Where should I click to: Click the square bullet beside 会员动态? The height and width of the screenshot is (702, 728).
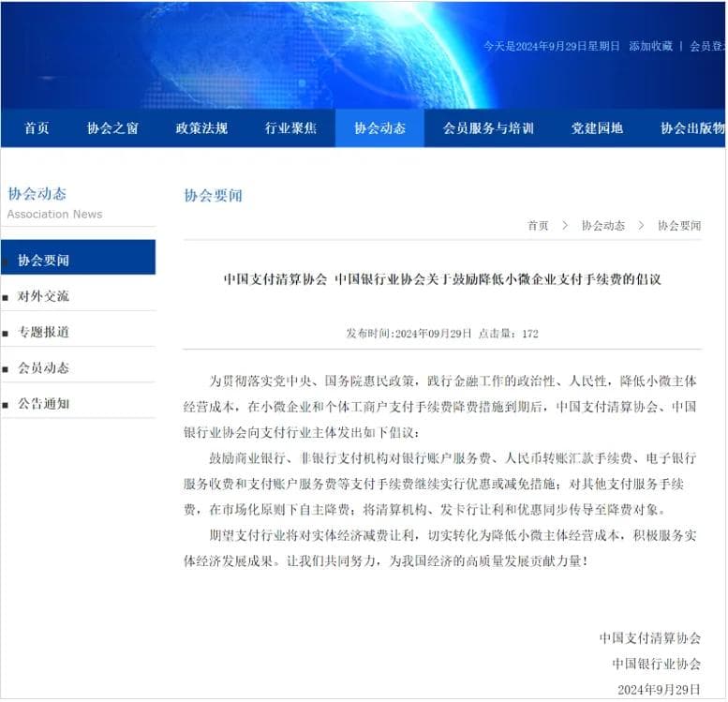point(5,369)
